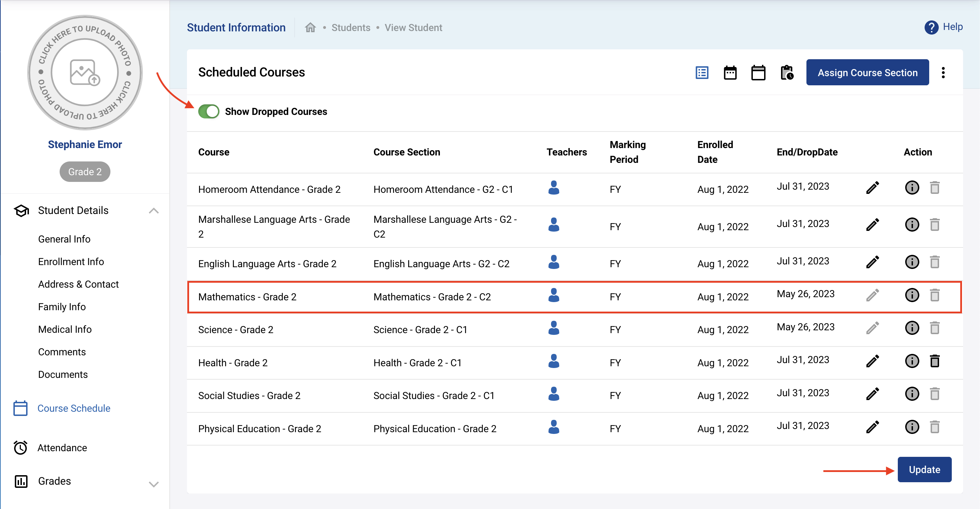Click the Assign Course Section button
Screen dimensions: 980x509
867,73
